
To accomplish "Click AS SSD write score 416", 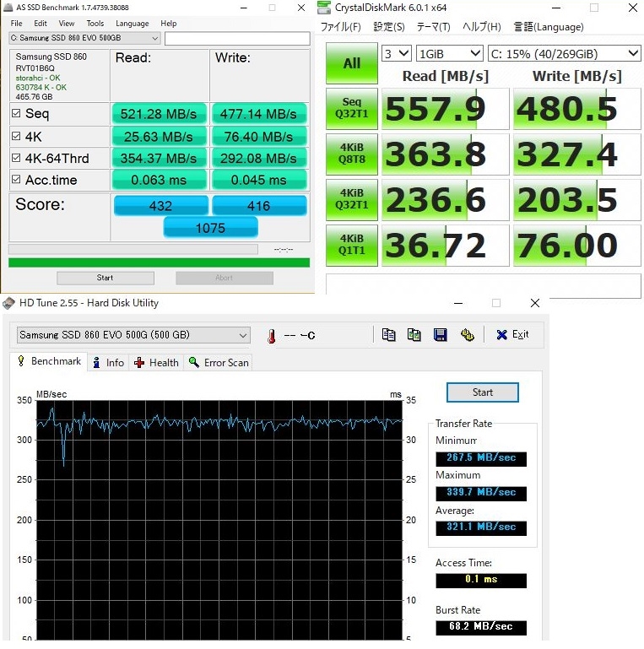I will [259, 206].
